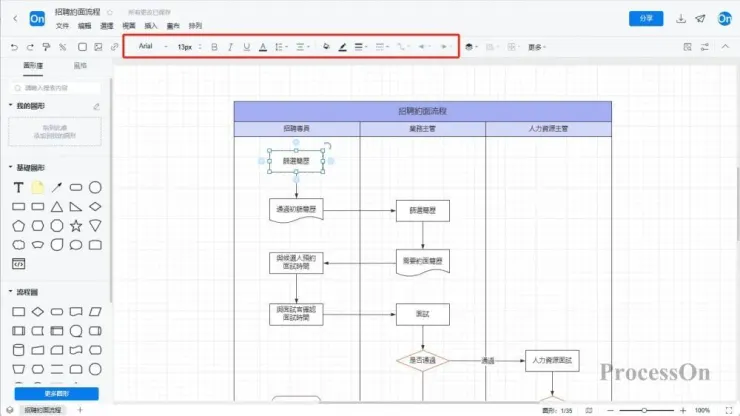Image resolution: width=740 pixels, height=416 pixels.
Task: Open the 插入 menu
Action: pos(151,25)
